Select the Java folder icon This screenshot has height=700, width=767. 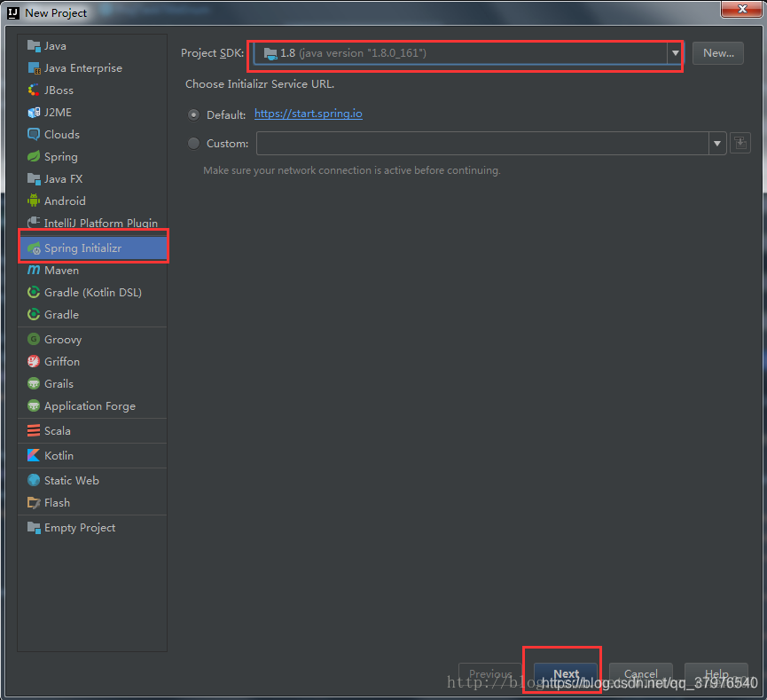point(34,46)
